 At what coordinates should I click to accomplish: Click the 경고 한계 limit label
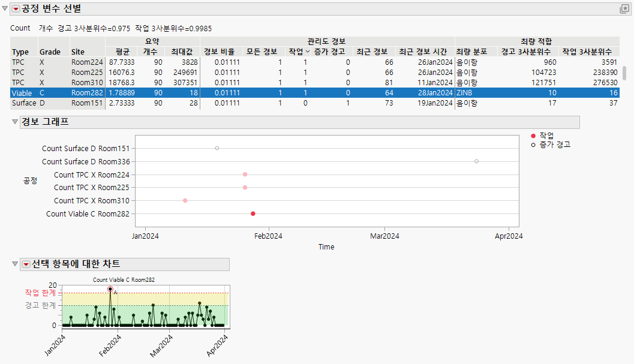(40, 305)
